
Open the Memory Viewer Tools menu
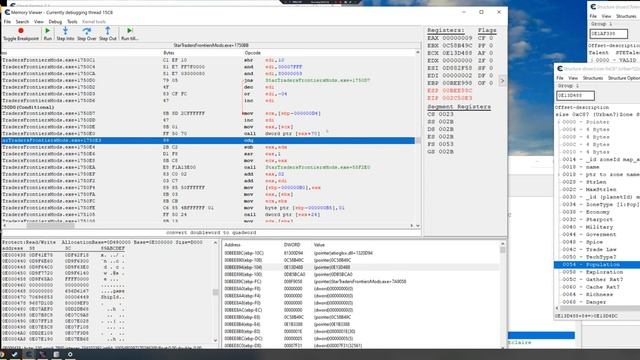72,22
